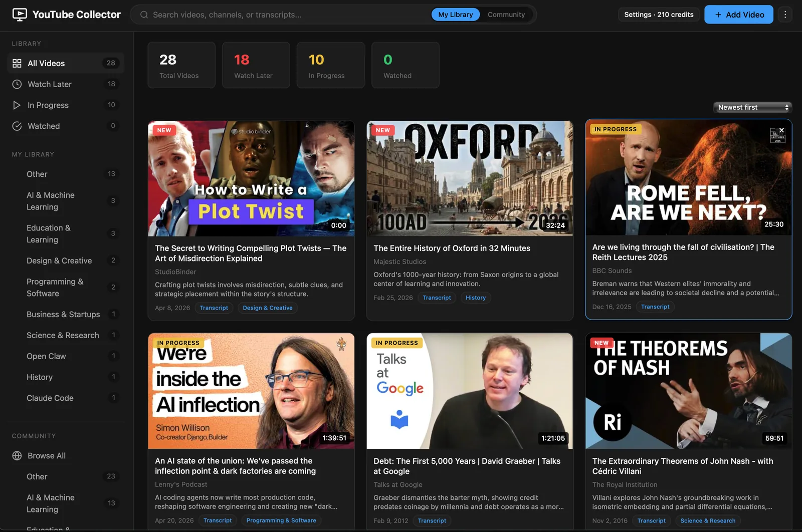This screenshot has height=532, width=802.
Task: Click BBC Sounds channel name
Action: [612, 271]
